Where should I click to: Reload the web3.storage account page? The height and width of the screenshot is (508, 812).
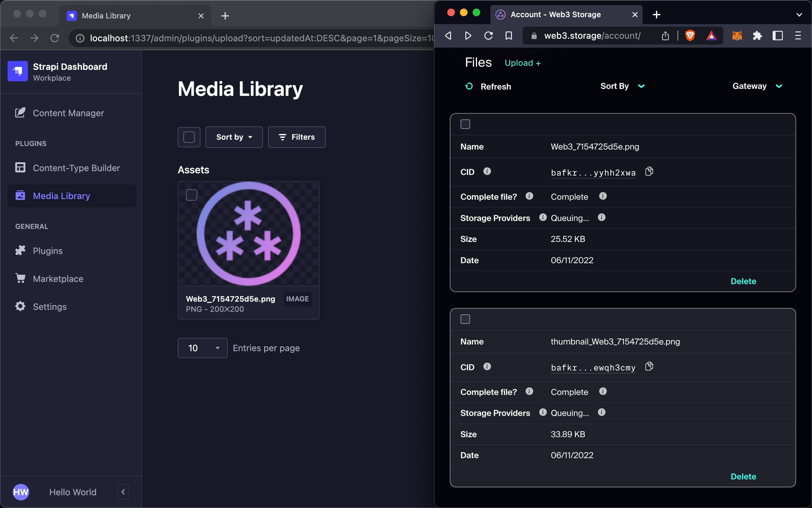[x=488, y=36]
